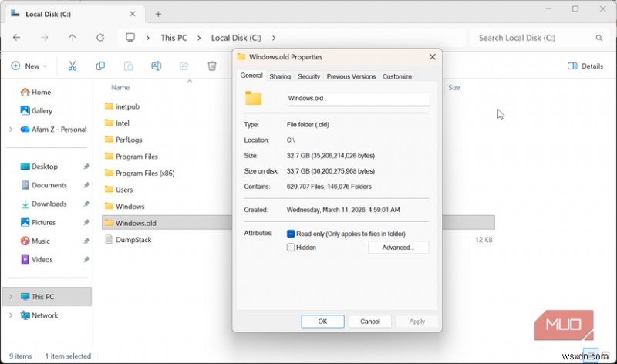Toggle the Read-only attribute checkbox
The width and height of the screenshot is (617, 364).
click(x=291, y=234)
